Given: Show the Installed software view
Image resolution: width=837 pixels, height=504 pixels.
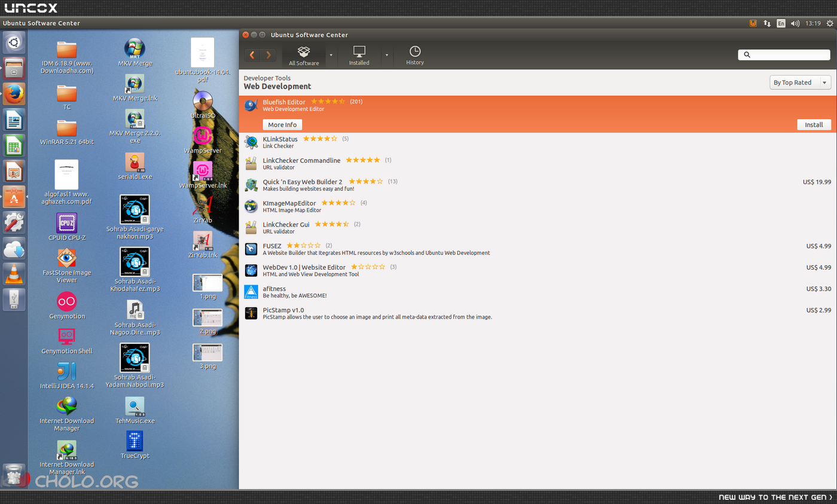Looking at the screenshot, I should point(359,56).
